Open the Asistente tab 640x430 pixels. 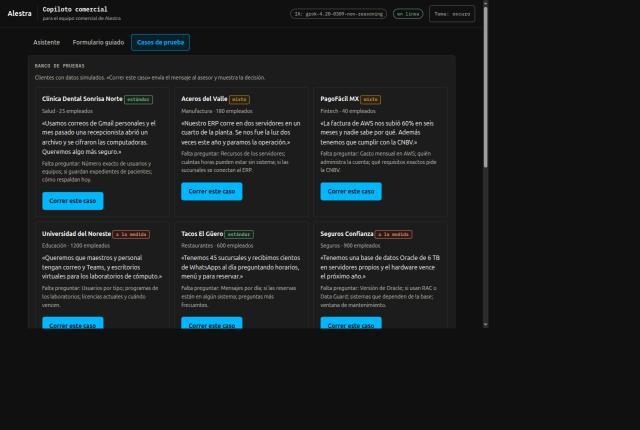tap(47, 42)
